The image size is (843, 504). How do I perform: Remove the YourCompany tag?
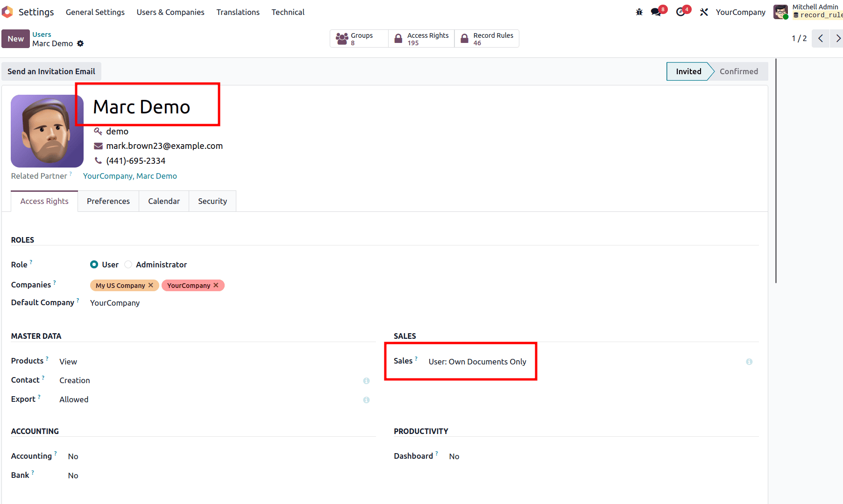(x=216, y=285)
